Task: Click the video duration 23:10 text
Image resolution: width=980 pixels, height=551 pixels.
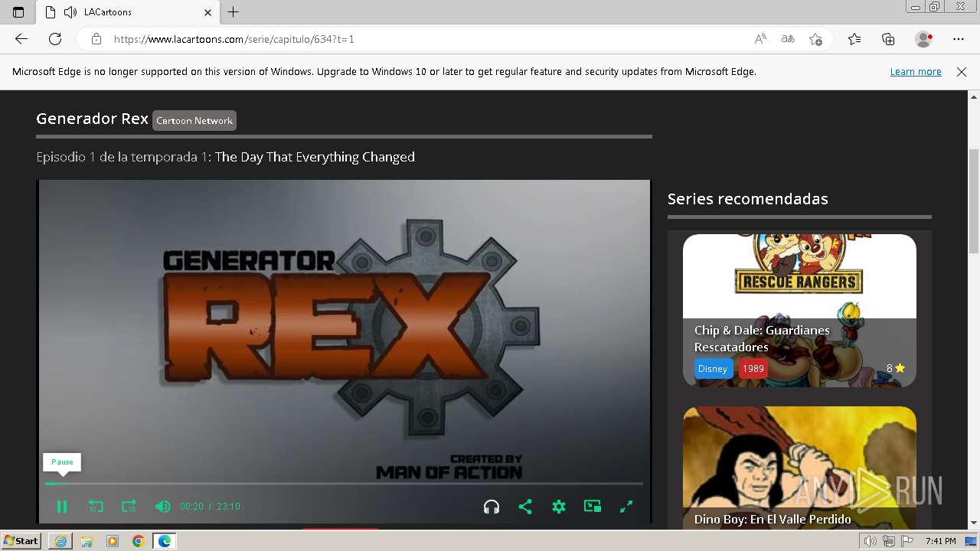Action: click(x=228, y=507)
